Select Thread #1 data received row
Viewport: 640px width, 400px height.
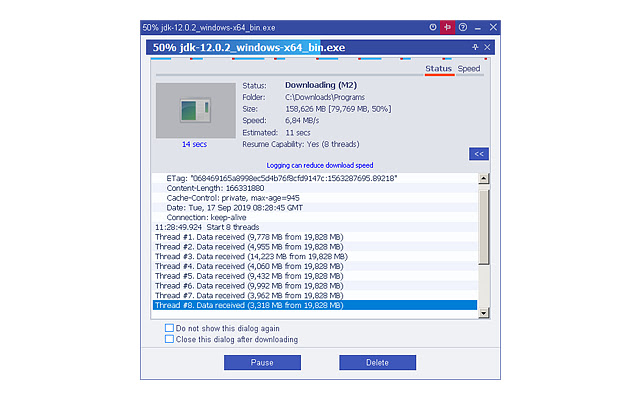(315, 237)
